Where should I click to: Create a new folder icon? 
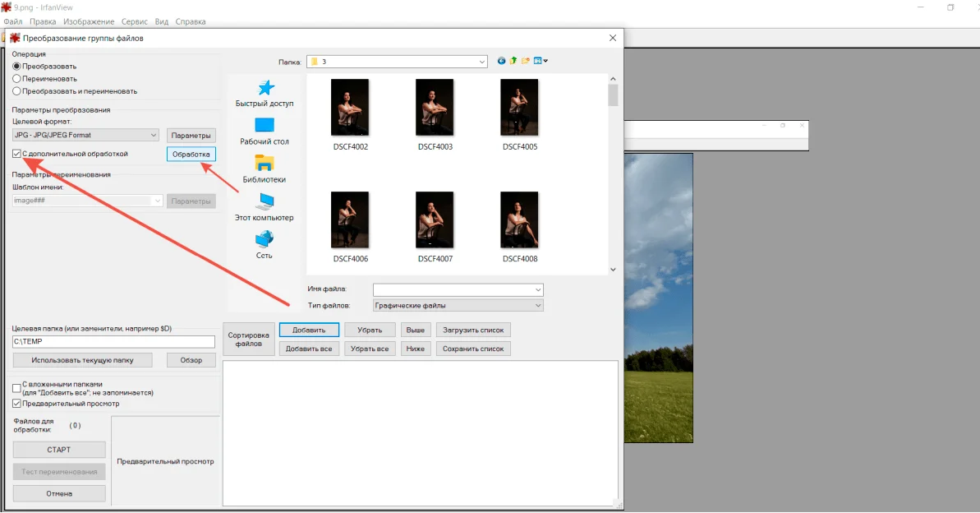point(525,61)
